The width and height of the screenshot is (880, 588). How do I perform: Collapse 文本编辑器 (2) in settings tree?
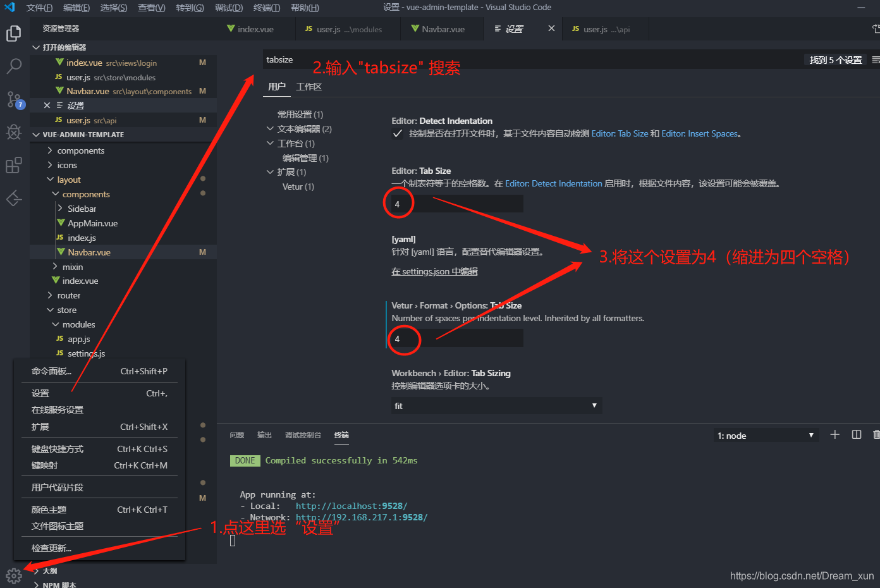click(270, 128)
